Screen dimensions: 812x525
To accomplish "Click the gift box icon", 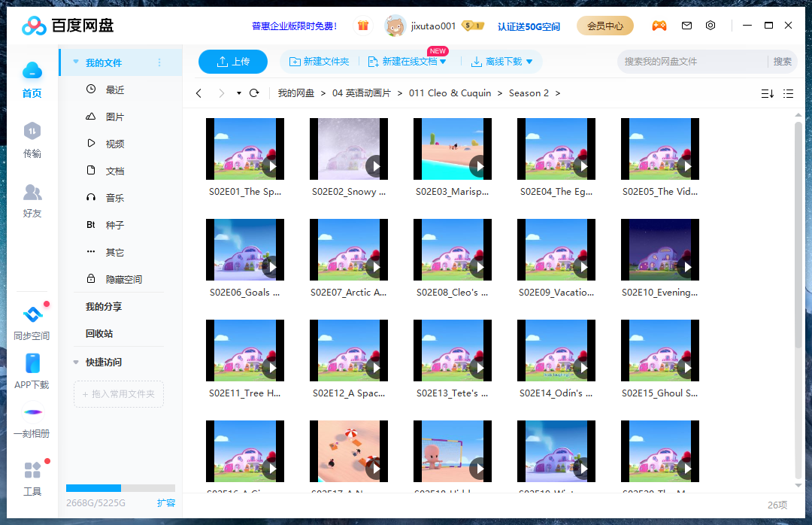I will pos(363,26).
